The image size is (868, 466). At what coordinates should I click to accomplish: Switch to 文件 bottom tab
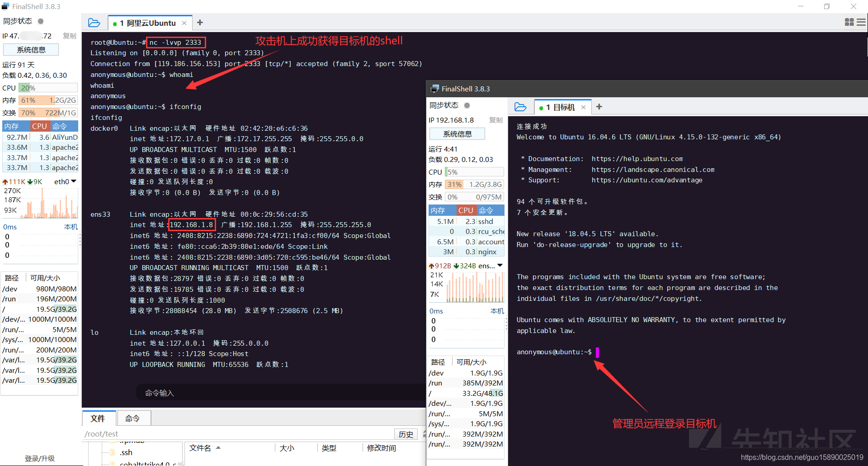click(98, 418)
